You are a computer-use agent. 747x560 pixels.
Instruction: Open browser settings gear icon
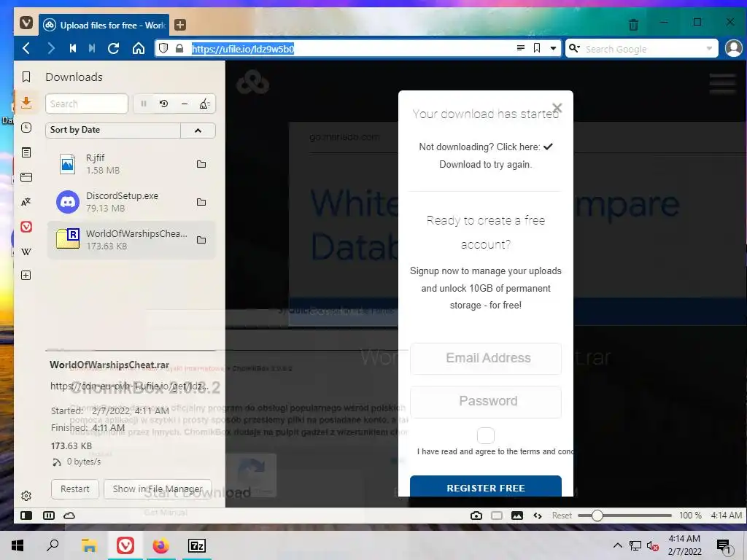pyautogui.click(x=26, y=496)
